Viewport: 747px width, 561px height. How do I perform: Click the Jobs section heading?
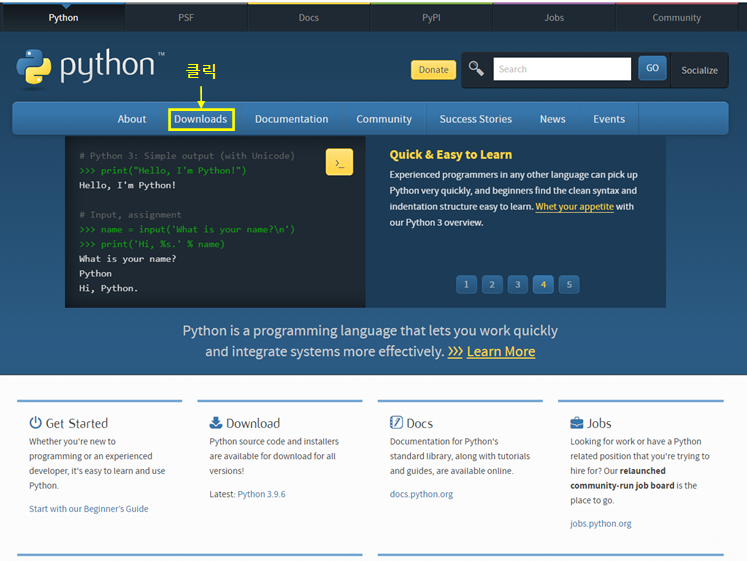[x=599, y=423]
